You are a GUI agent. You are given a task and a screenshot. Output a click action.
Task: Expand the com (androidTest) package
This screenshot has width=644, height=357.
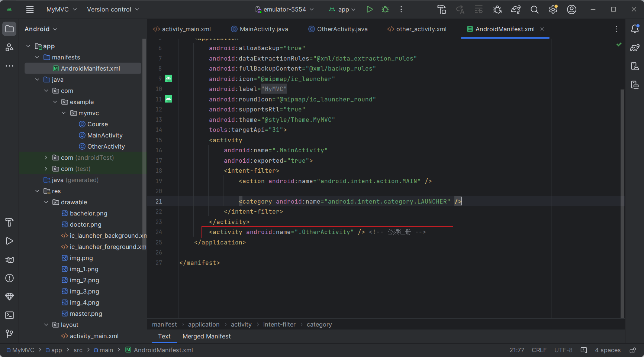coord(46,158)
